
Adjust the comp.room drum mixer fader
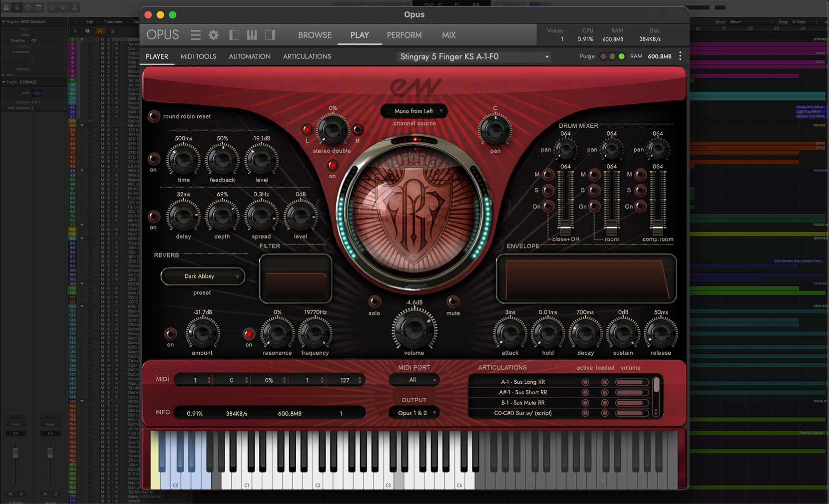[x=658, y=228]
